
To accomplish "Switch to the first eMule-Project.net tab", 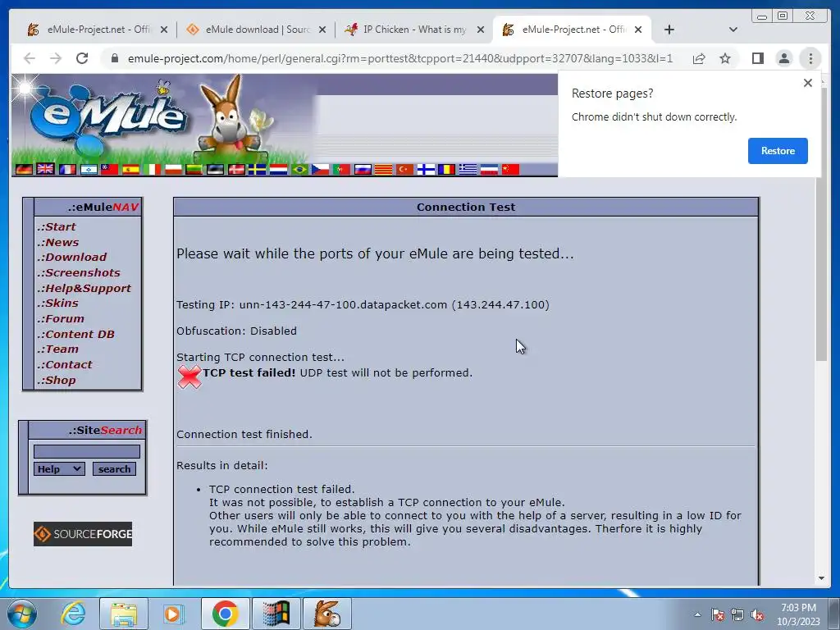I will click(98, 30).
